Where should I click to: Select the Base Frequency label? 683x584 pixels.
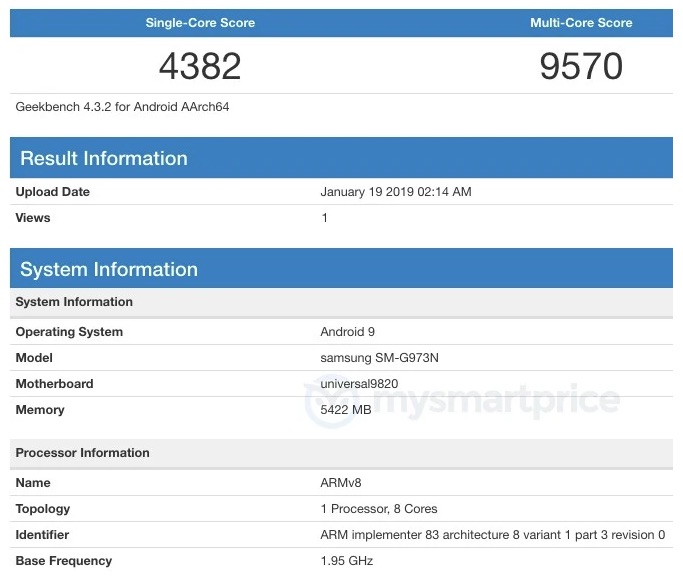click(64, 561)
